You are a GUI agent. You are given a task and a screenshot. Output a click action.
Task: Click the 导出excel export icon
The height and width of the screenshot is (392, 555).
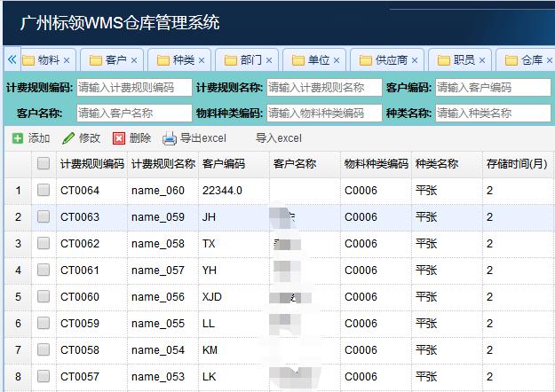(170, 138)
